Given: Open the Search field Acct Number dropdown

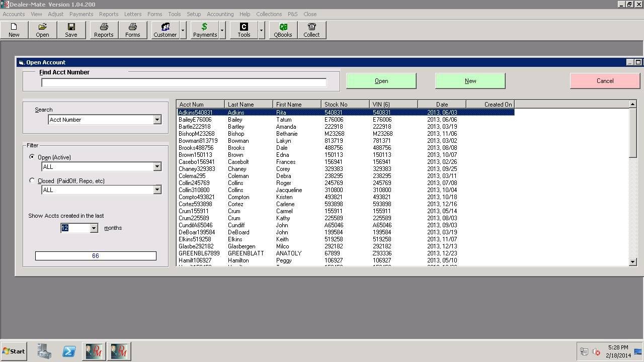Looking at the screenshot, I should coord(157,120).
